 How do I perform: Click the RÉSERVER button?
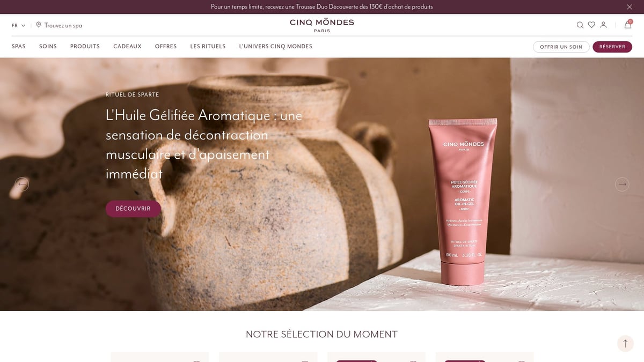coord(612,47)
